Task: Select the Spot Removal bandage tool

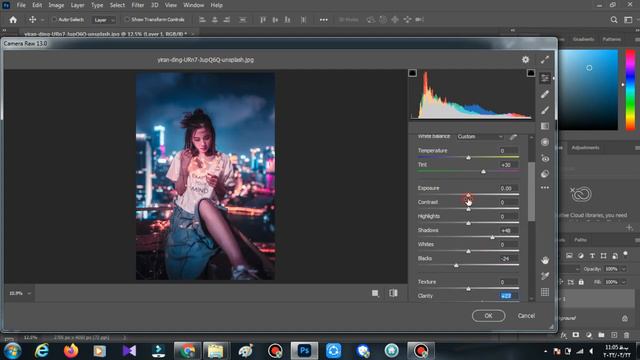Action: pyautogui.click(x=545, y=94)
